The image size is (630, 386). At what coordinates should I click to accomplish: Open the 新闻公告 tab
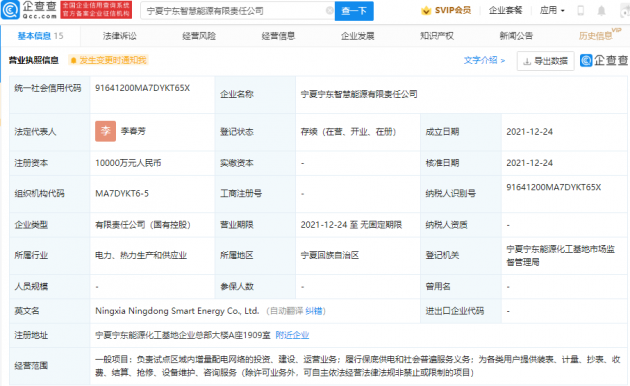pos(516,36)
